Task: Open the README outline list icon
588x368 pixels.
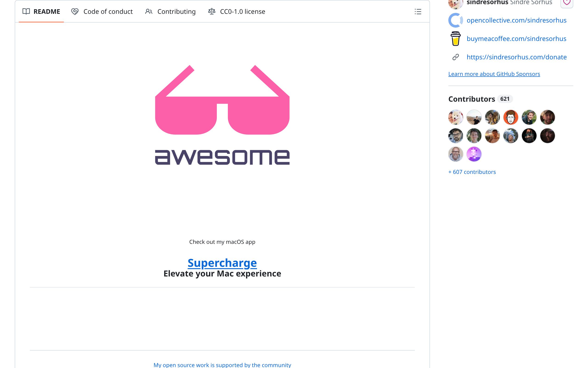Action: point(418,11)
